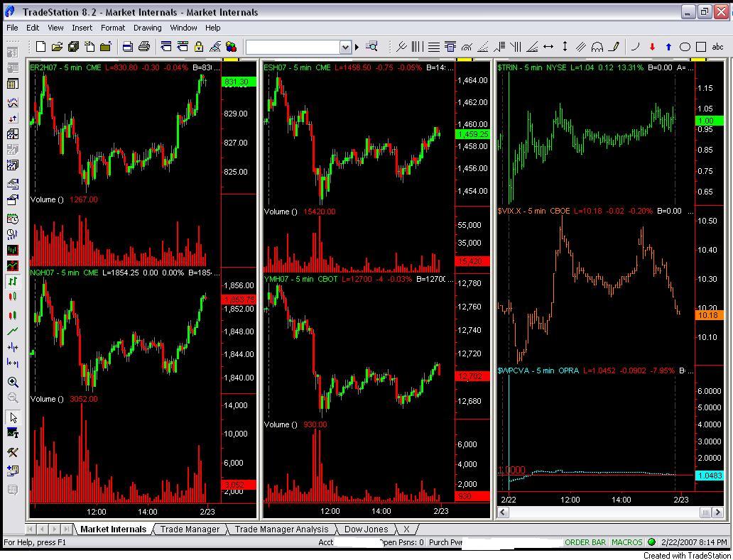This screenshot has width=733, height=560.
Task: Click the first tab scroll arrow at bottom
Action: coord(31,529)
